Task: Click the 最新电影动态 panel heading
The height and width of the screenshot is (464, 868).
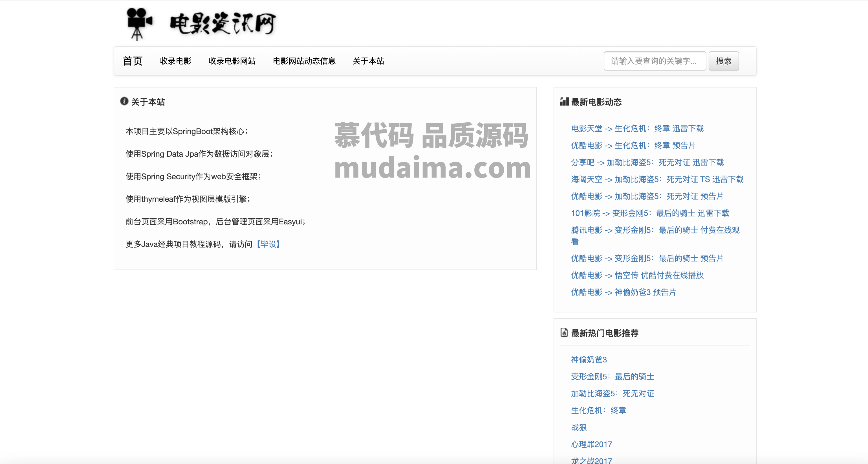Action: point(596,102)
